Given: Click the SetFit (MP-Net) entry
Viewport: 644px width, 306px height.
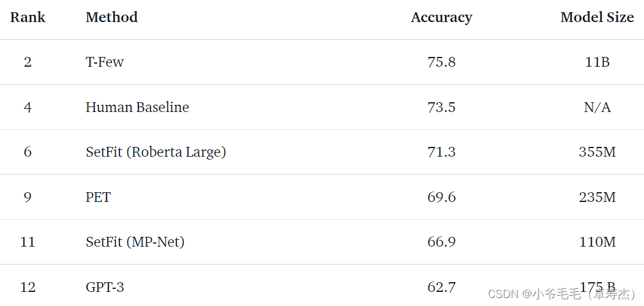Looking at the screenshot, I should pyautogui.click(x=135, y=242).
